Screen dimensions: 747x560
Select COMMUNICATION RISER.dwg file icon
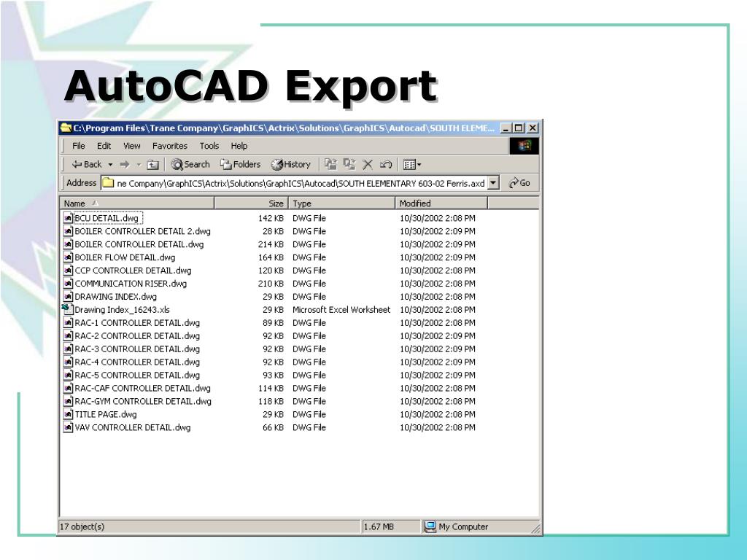coord(68,284)
